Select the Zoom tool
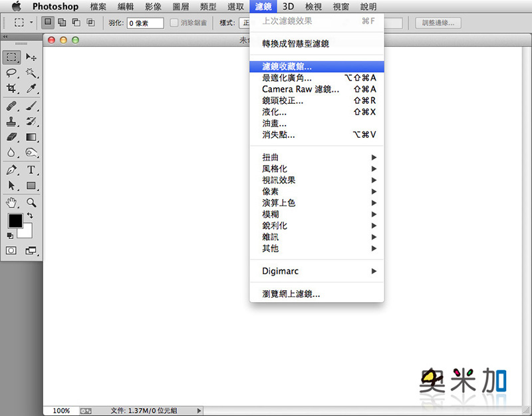532x416 pixels. pyautogui.click(x=31, y=203)
